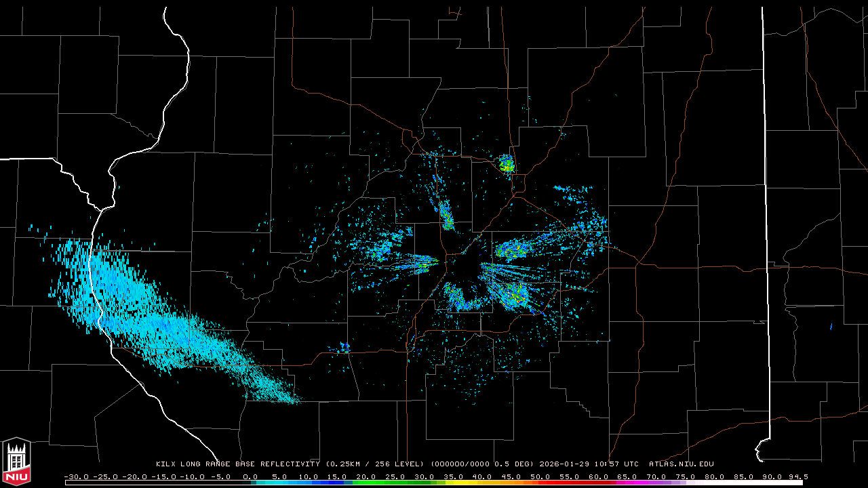Screen dimensions: 868x488
Task: Click the '-10.0' scale label
Action: pyautogui.click(x=193, y=476)
